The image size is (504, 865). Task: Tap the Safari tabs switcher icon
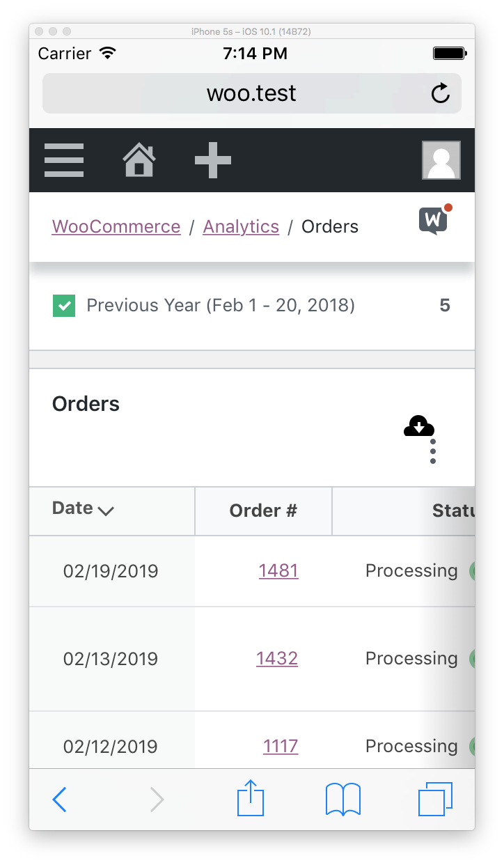point(434,799)
